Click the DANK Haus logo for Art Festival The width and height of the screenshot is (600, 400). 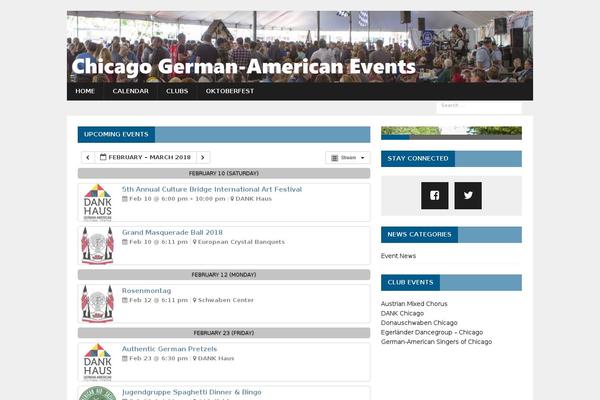click(98, 202)
